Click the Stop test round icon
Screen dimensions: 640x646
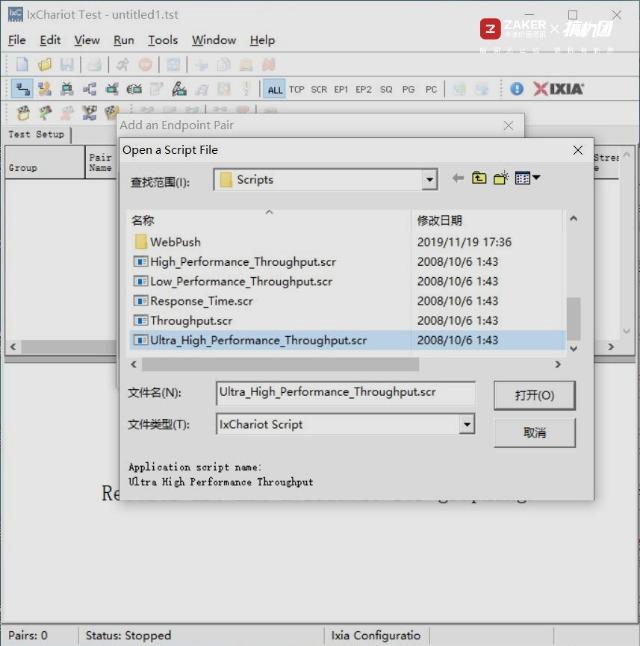tap(145, 65)
